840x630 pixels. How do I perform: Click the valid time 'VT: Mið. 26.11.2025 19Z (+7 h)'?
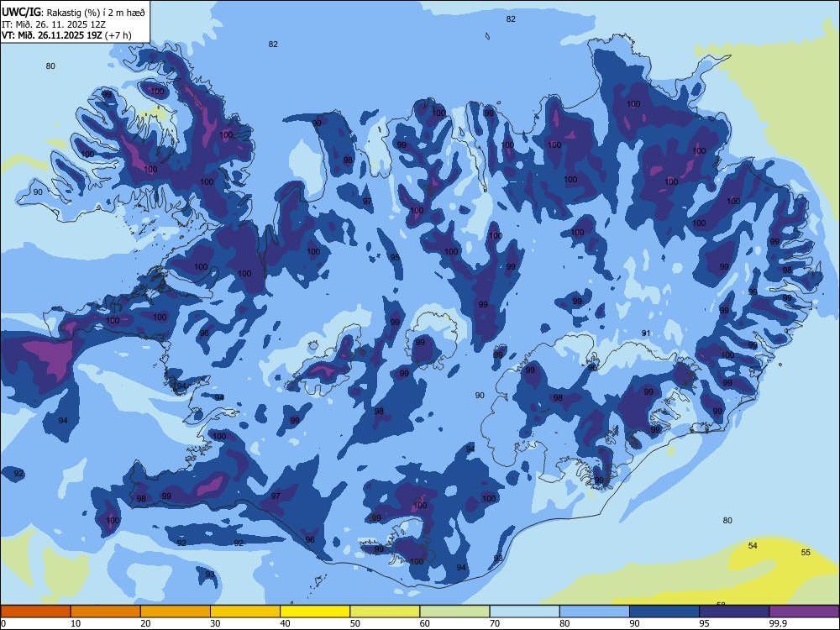pos(66,35)
